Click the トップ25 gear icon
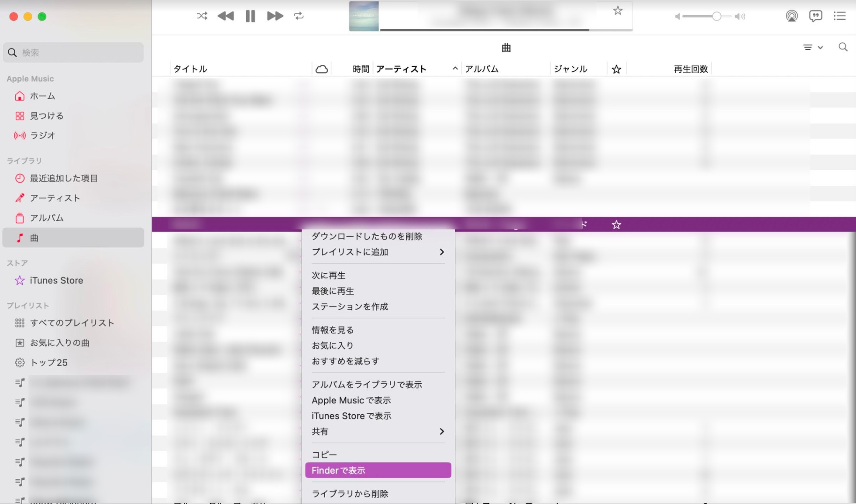The height and width of the screenshot is (504, 856). click(x=20, y=362)
